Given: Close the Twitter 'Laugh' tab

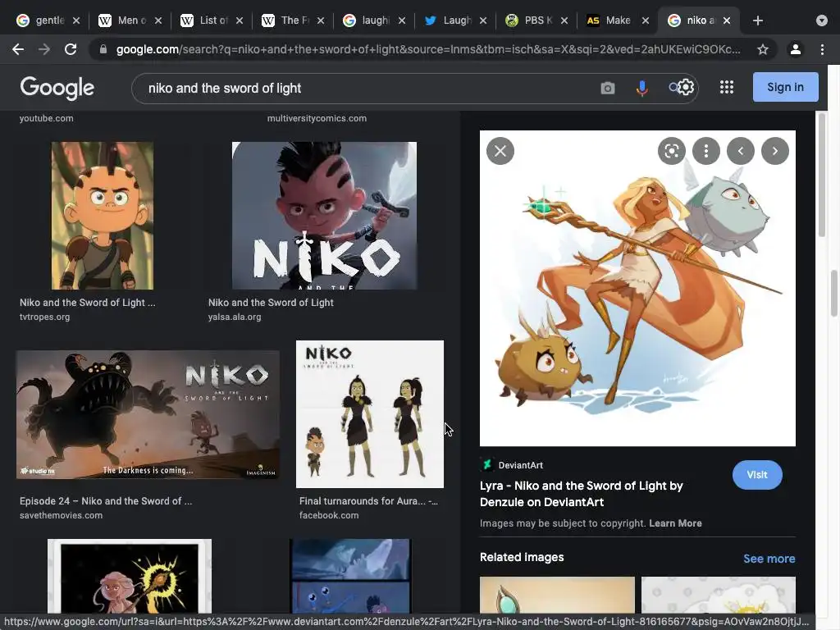Looking at the screenshot, I should pos(483,21).
